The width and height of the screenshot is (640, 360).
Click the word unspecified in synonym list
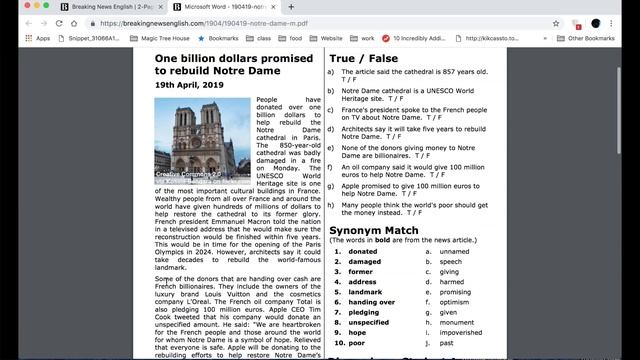point(369,322)
